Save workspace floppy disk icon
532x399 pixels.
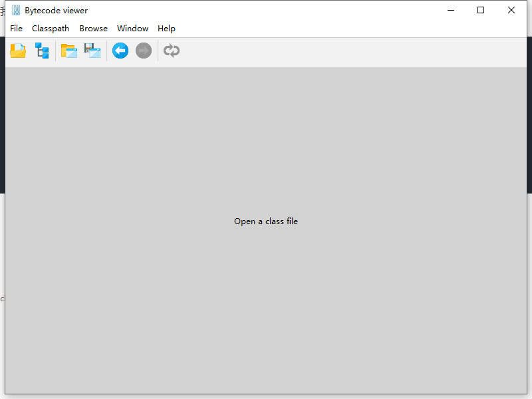(92, 51)
